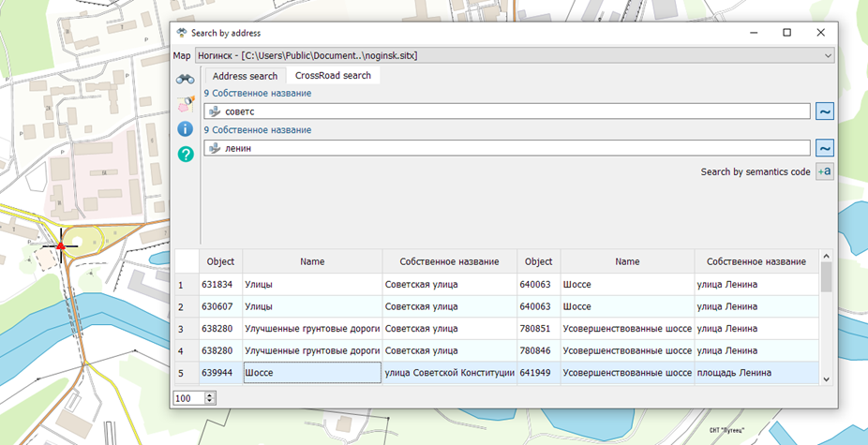Click the 'площадь Ленина' cell in row 5
The image size is (868, 445).
[x=756, y=373]
